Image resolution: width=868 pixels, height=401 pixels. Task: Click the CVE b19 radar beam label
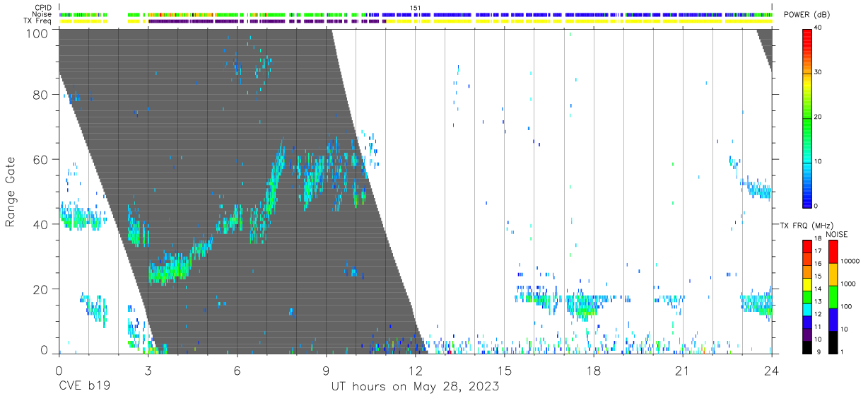tap(84, 387)
